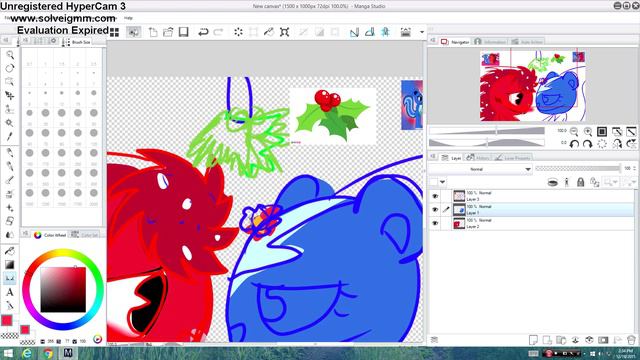The height and width of the screenshot is (360, 640).
Task: Collapse the Layer panel with its arrows
Action: tap(433, 157)
